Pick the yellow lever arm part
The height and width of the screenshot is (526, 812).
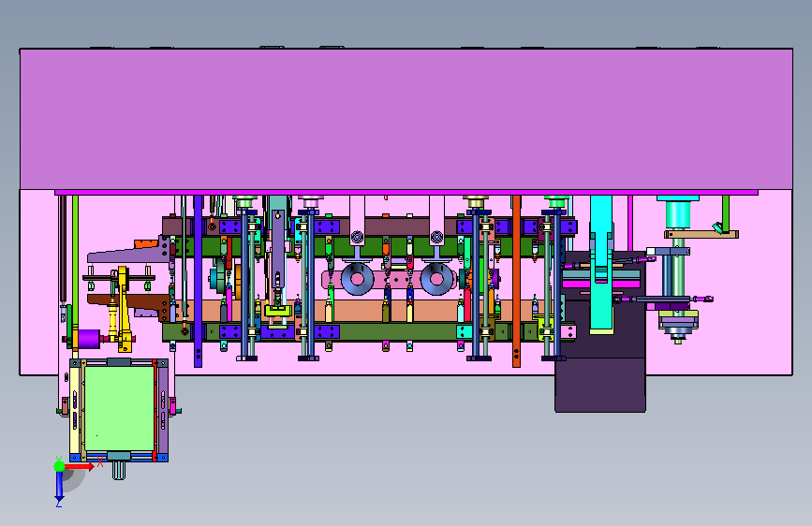pyautogui.click(x=124, y=309)
